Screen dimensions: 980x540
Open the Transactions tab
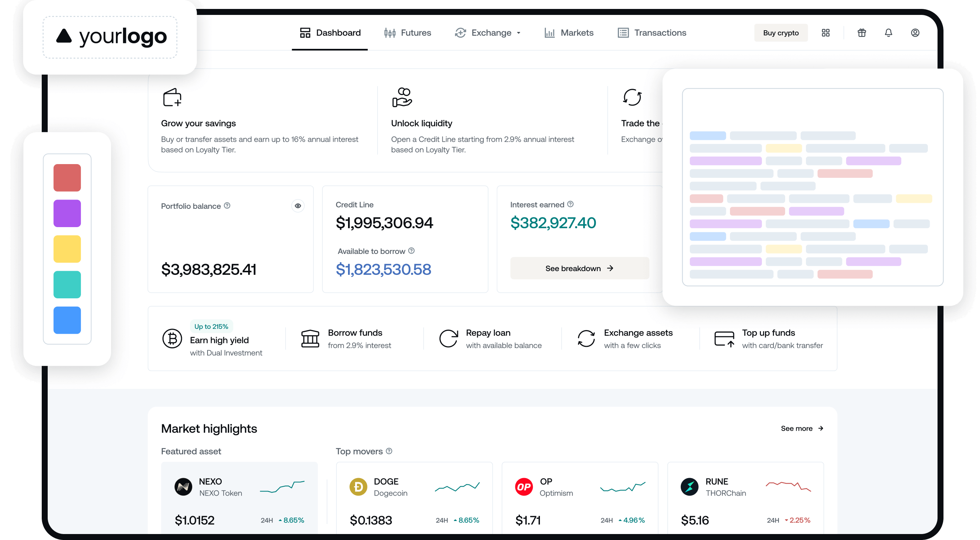(652, 33)
